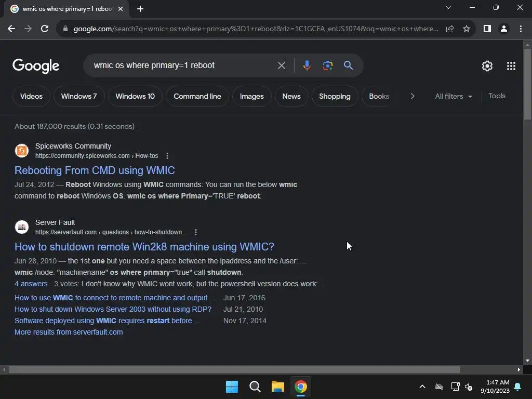Open Google apps grid
532x399 pixels.
point(511,66)
